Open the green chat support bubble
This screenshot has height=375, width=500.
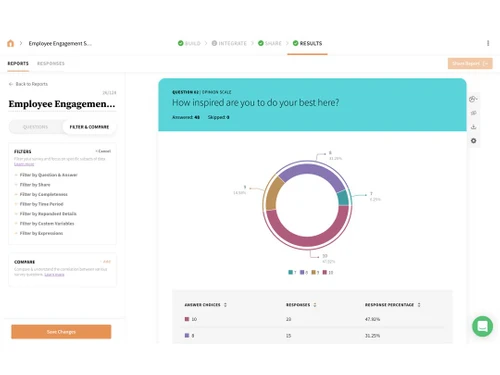[482, 326]
